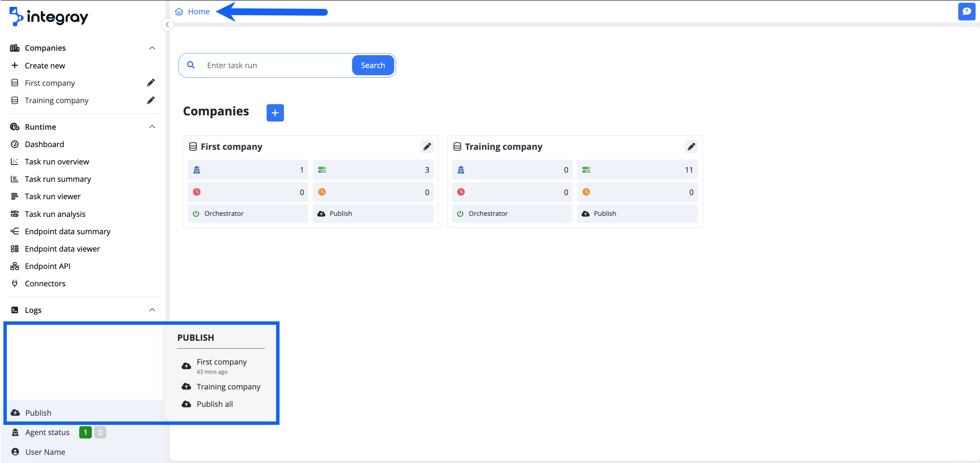This screenshot has width=980, height=463.
Task: Collapse the Logs section
Action: click(152, 309)
